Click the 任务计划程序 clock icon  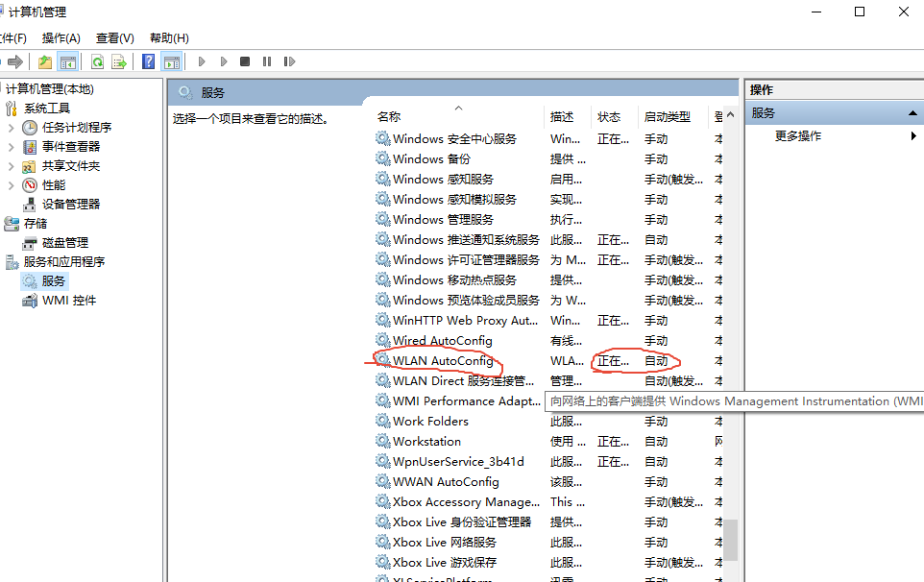point(30,127)
